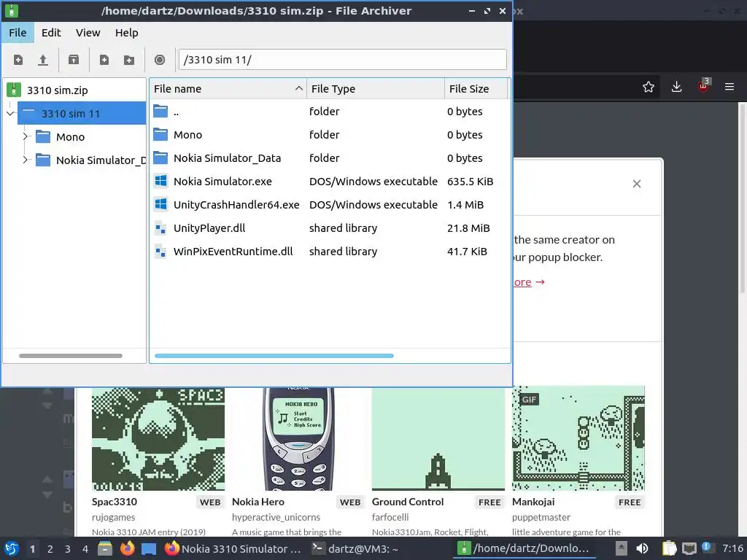Screen dimensions: 747x560
Task: Open the Nokia Hero phone thumbnail
Action: [298, 438]
